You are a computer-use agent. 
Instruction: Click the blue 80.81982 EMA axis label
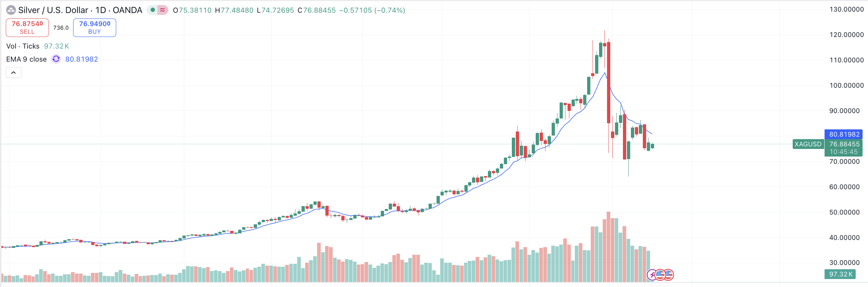coord(844,134)
